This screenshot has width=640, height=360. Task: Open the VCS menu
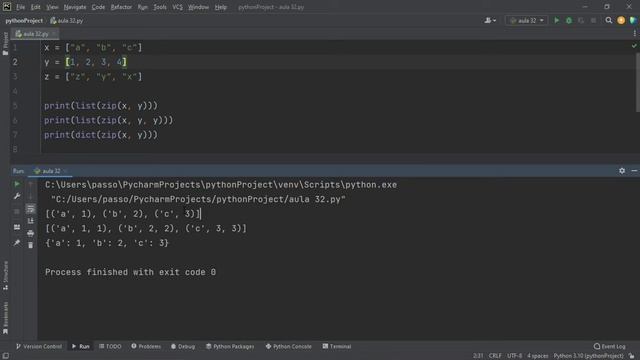(177, 7)
